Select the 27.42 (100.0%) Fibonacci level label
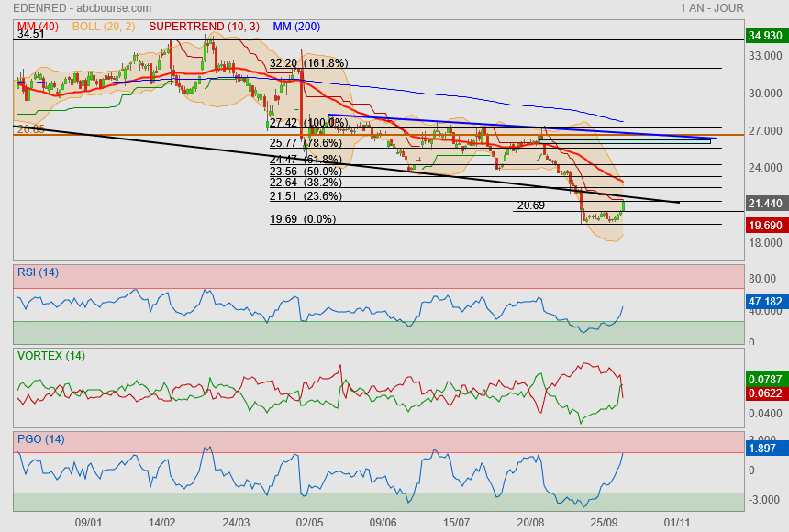 (308, 123)
